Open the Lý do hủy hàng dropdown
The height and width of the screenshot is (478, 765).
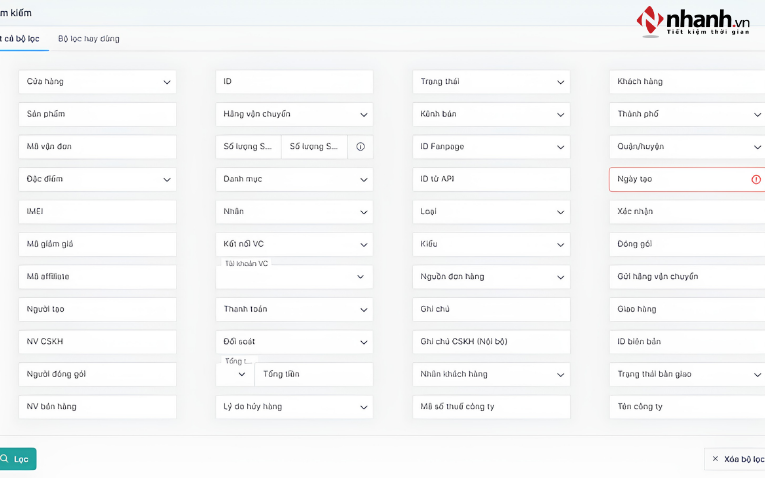click(x=294, y=407)
